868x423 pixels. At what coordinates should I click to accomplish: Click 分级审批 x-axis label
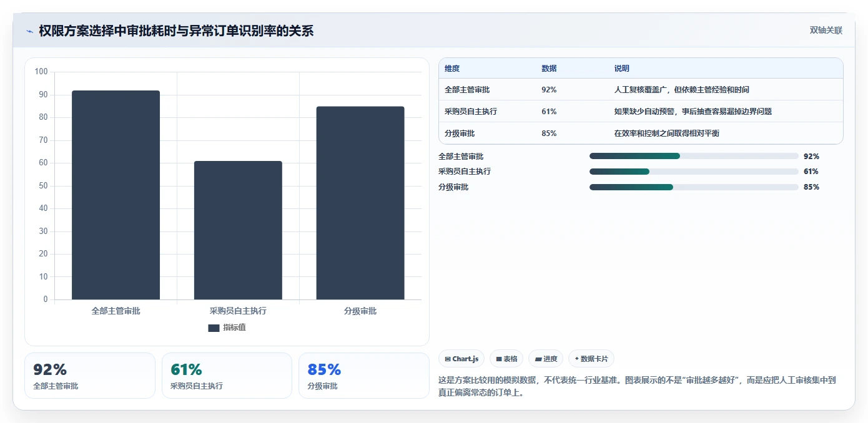(x=360, y=311)
